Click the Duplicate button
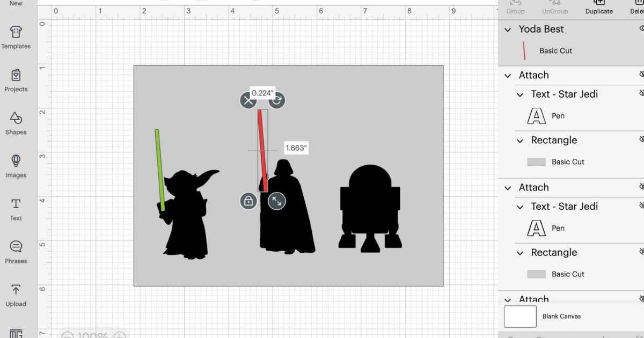 point(599,7)
